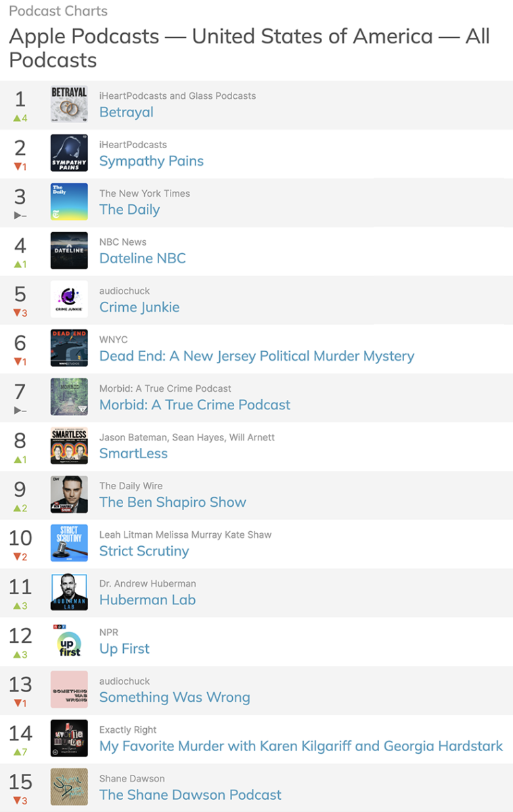Image resolution: width=513 pixels, height=812 pixels.
Task: Click the Sympathy Pains cover artwork
Action: [x=69, y=153]
